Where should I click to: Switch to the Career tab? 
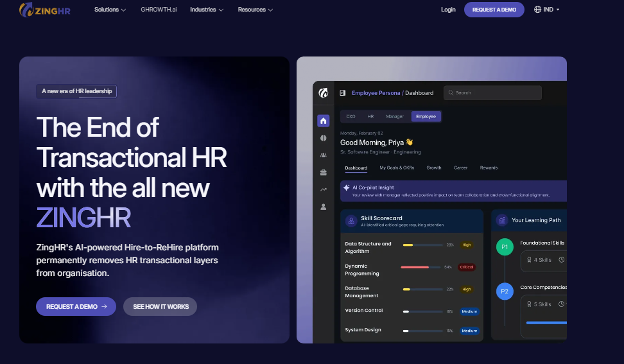click(x=460, y=168)
